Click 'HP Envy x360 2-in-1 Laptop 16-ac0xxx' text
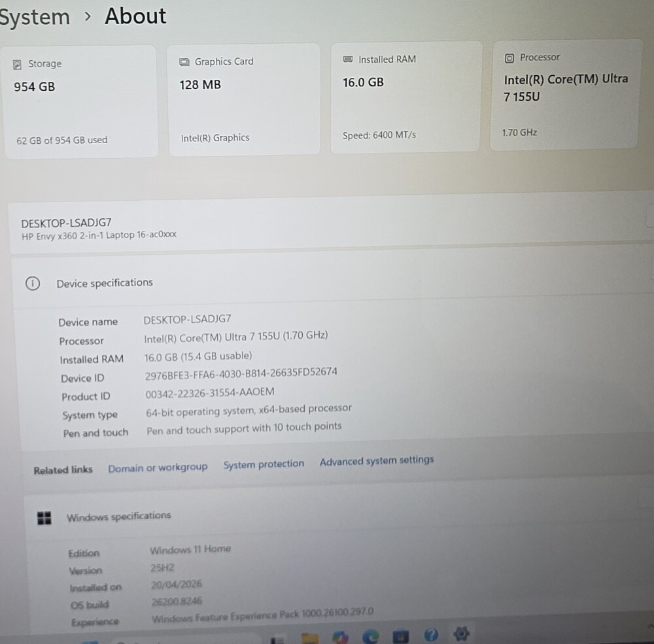 (x=99, y=235)
